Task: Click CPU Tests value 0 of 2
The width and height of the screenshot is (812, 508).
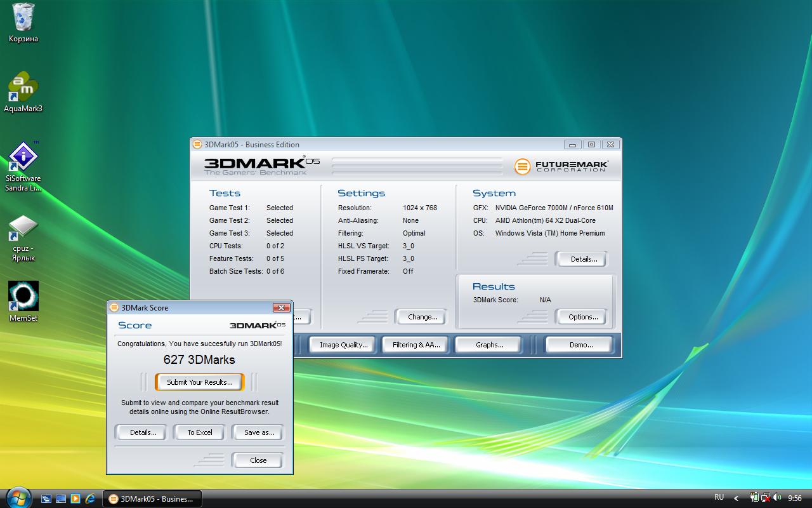Action: pos(275,246)
